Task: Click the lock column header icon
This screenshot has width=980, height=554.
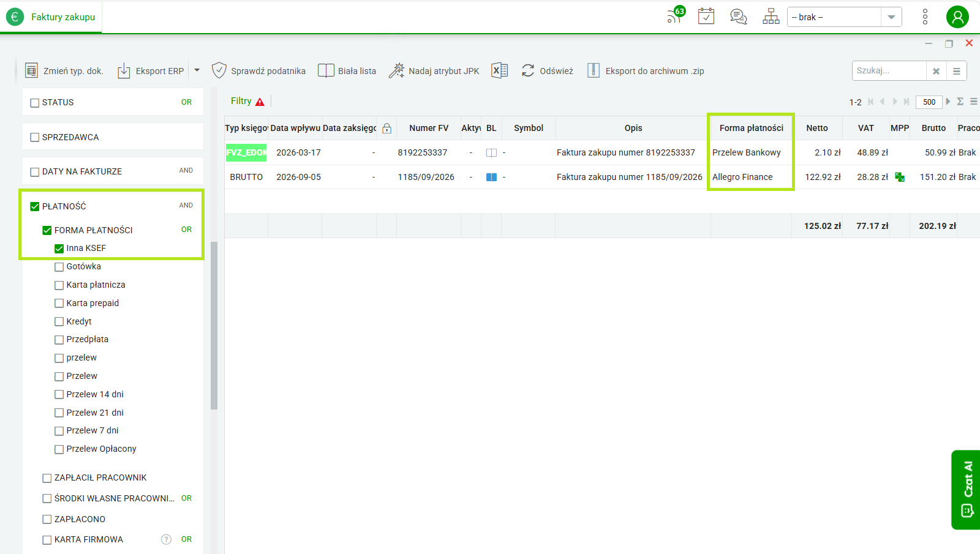Action: (x=386, y=128)
